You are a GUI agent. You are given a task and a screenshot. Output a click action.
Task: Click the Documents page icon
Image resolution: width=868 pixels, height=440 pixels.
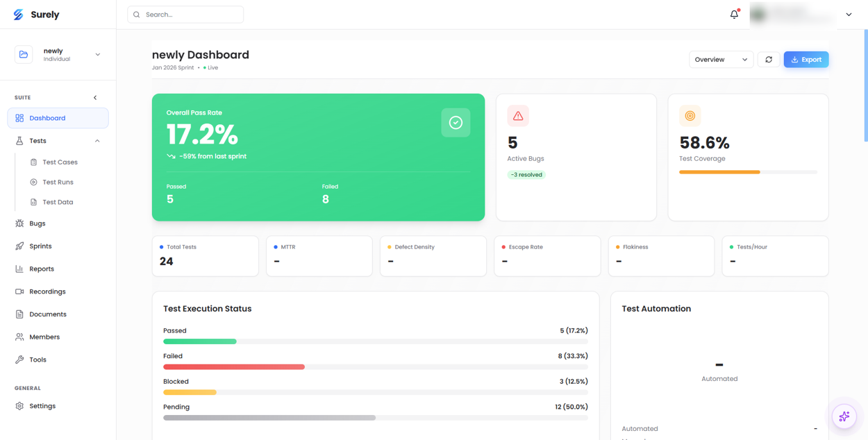coord(19,314)
